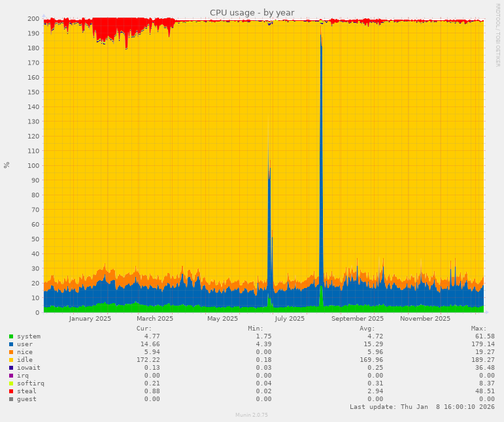Click the green system legend swatch
The height and width of the screenshot is (422, 504).
point(11,336)
